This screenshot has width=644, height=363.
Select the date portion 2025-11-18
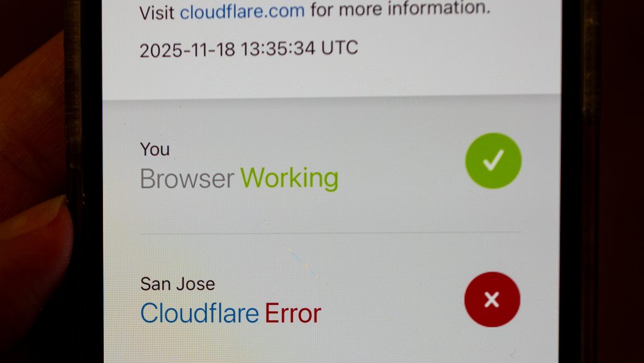click(187, 50)
